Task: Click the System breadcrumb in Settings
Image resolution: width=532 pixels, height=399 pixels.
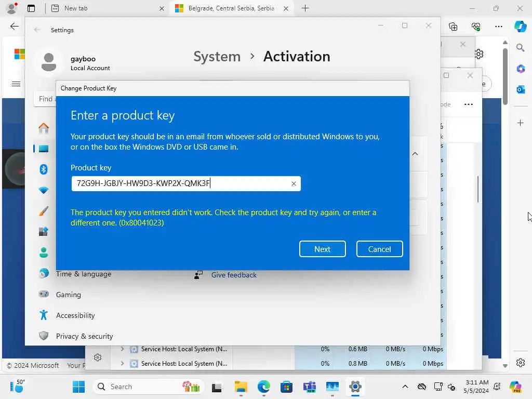Action: tap(217, 56)
